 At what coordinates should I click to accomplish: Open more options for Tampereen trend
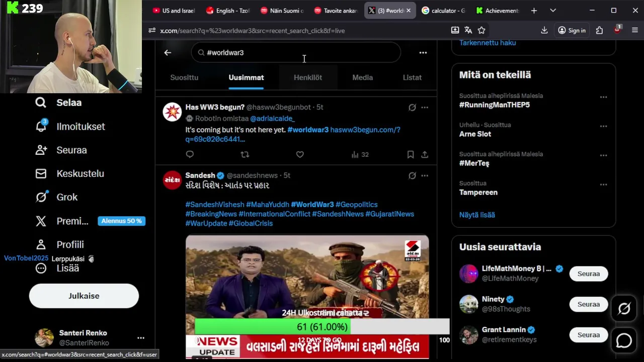pos(603,185)
